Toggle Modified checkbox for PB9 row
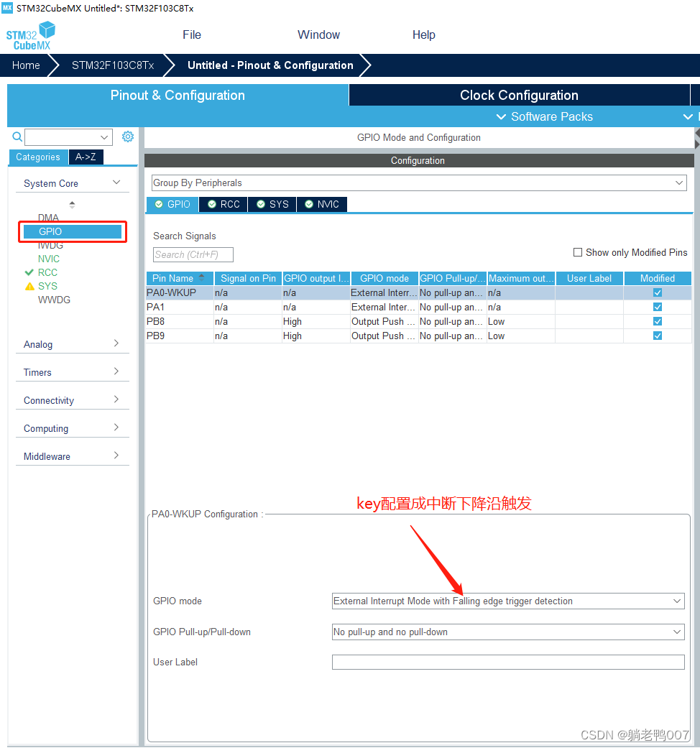Image resolution: width=700 pixels, height=748 pixels. coord(658,336)
